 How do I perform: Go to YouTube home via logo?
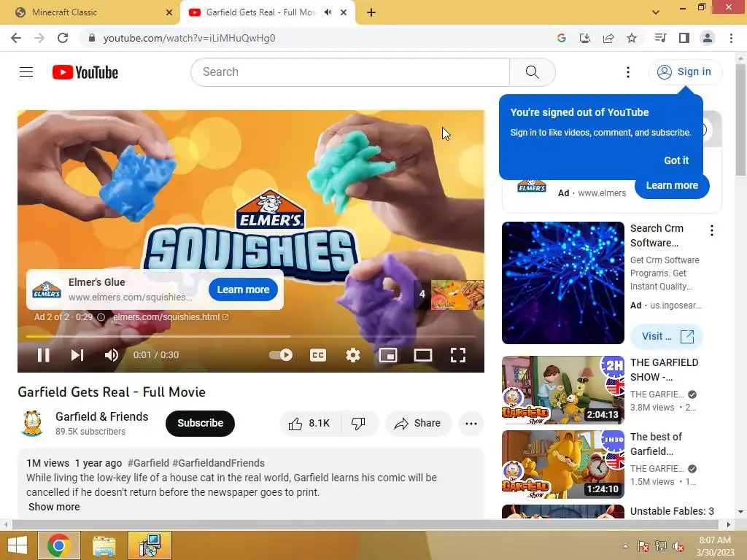85,72
